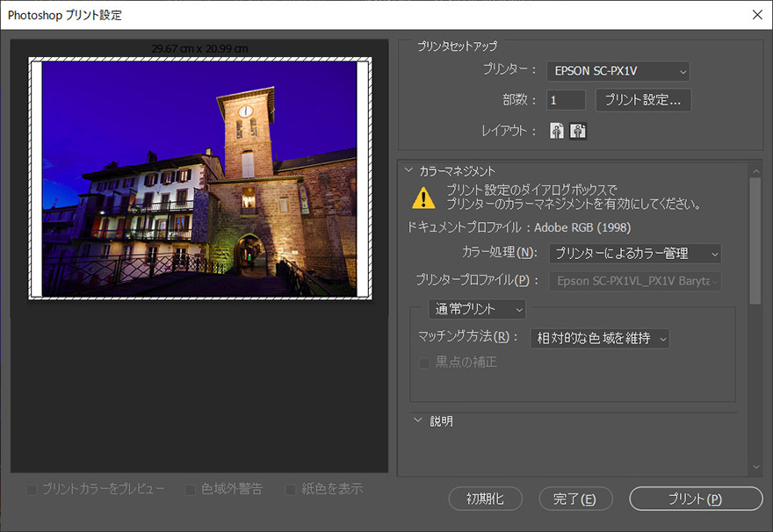Viewport: 773px width, 532px height.
Task: Select landscape layout orientation icon
Action: coord(578,131)
